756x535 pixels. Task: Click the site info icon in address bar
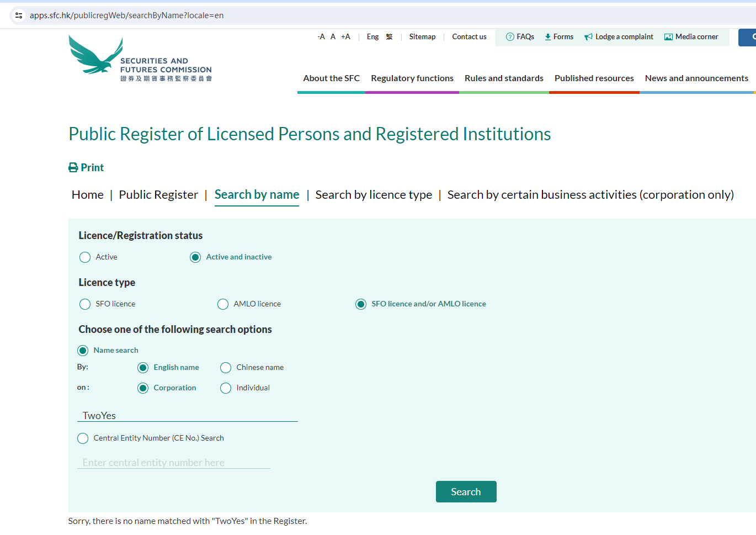pyautogui.click(x=19, y=15)
